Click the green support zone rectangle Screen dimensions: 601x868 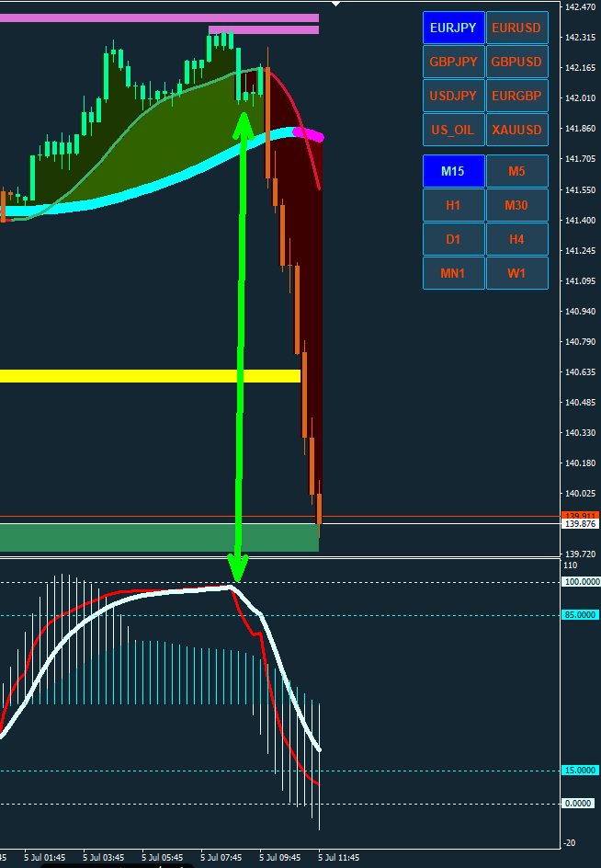pos(159,538)
